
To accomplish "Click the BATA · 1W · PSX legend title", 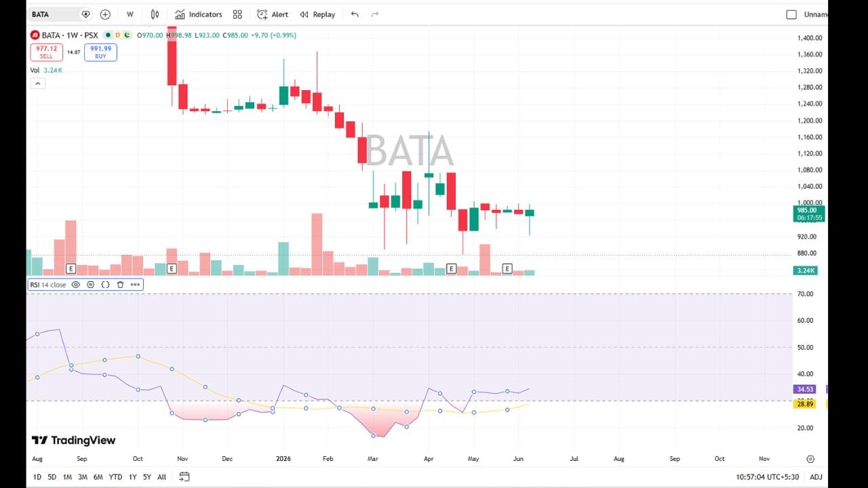I will click(70, 35).
